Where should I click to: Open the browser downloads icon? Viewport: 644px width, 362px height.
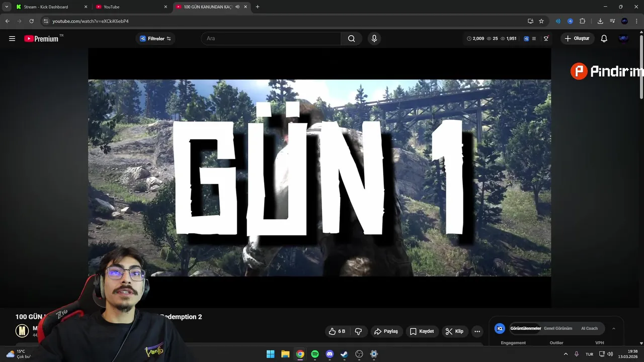click(x=600, y=21)
